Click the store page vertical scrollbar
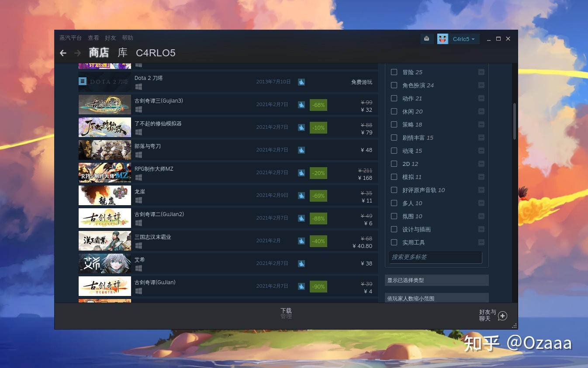The width and height of the screenshot is (588, 368). point(515,121)
